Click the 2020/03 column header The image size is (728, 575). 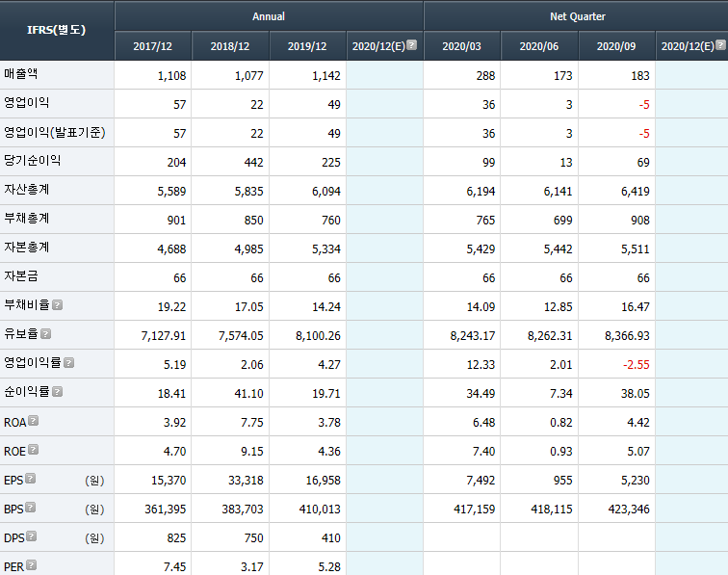461,46
